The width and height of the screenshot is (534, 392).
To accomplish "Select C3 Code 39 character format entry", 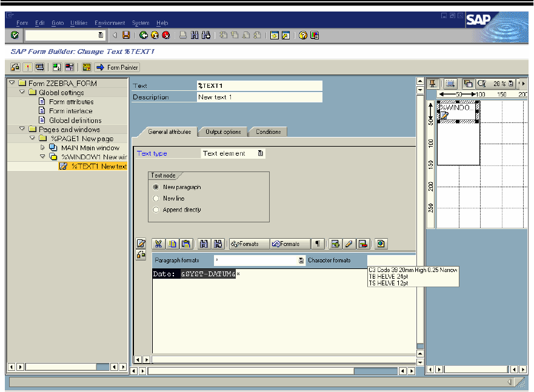I will 413,270.
